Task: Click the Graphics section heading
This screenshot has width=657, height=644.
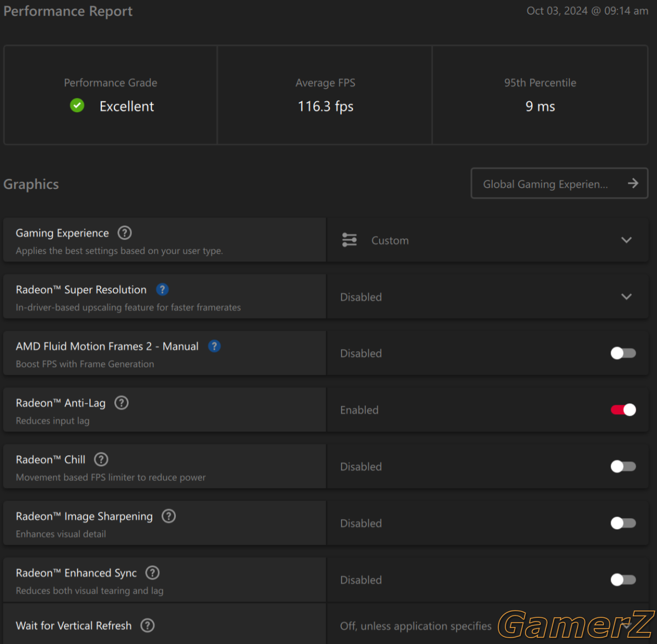Action: point(31,184)
